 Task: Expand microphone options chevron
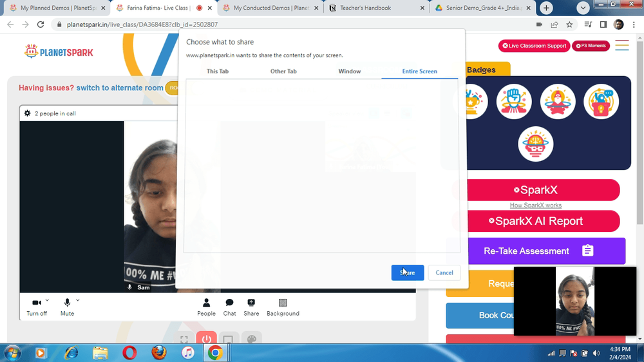pyautogui.click(x=78, y=300)
